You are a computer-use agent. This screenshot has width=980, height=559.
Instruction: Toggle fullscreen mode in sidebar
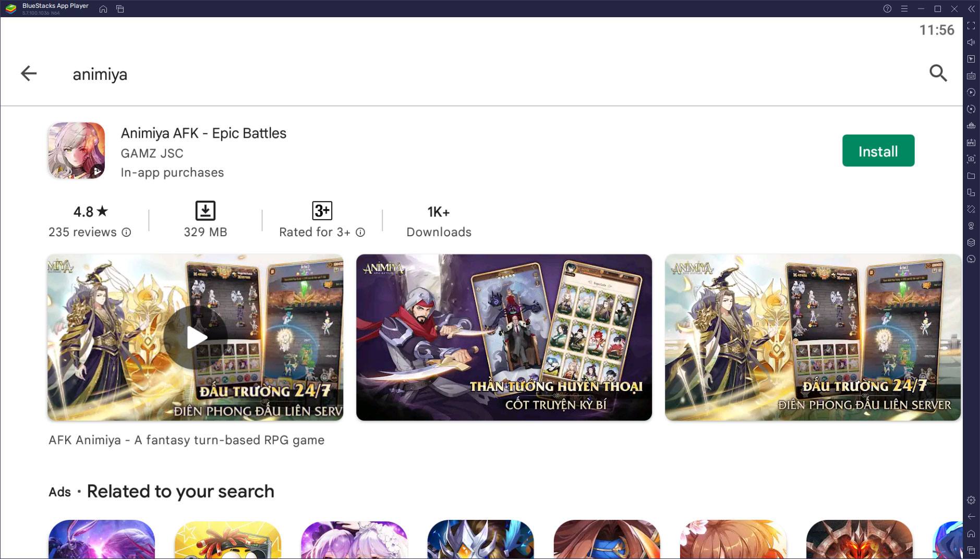click(x=971, y=26)
